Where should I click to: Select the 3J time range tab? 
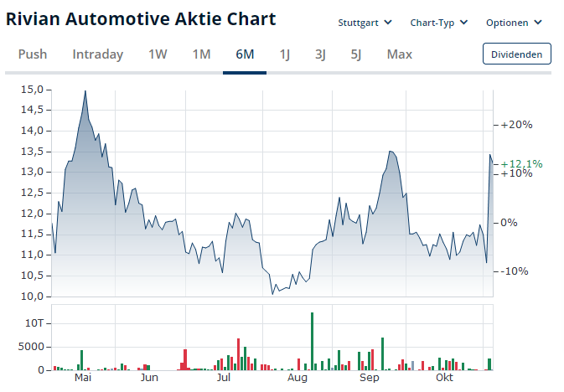(x=320, y=54)
